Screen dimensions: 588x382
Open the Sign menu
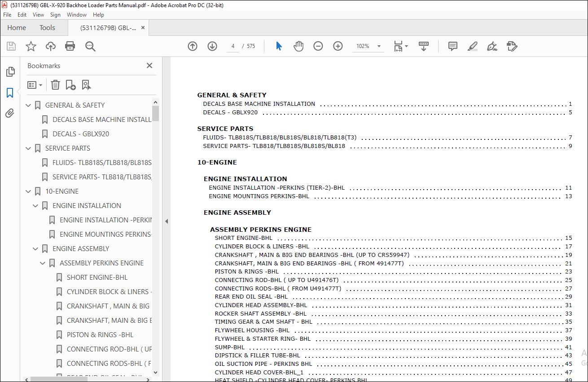click(x=55, y=15)
